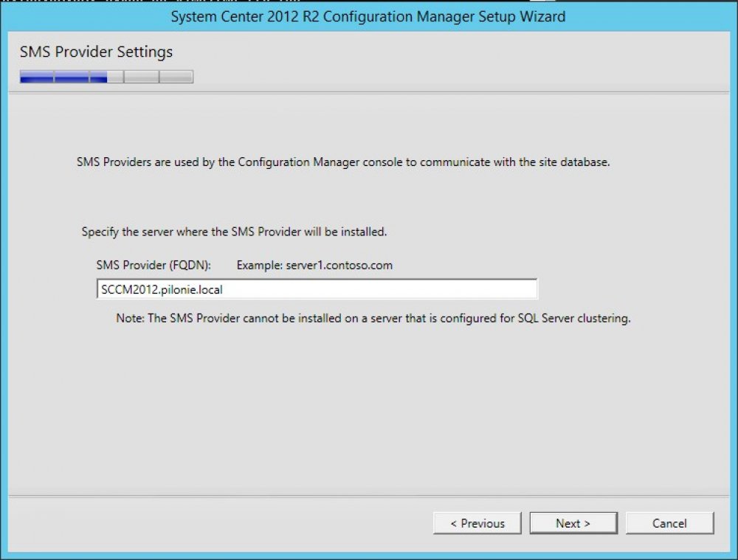Click the 'SMS Providers are used by' description

(343, 162)
